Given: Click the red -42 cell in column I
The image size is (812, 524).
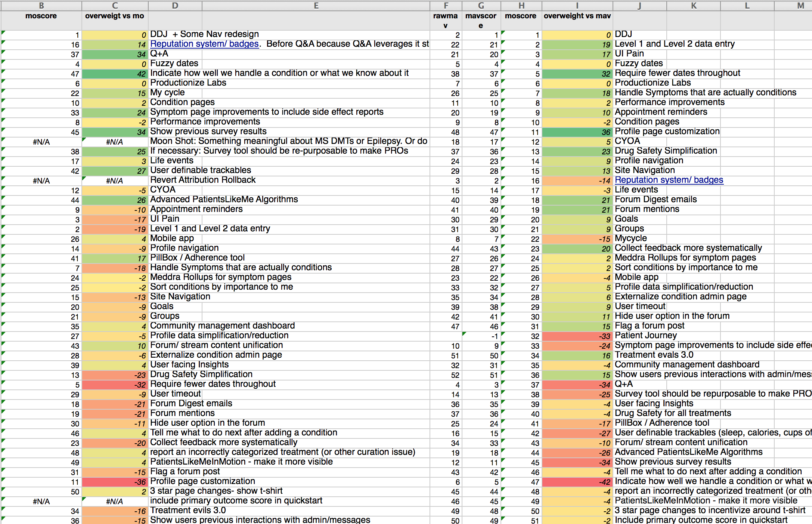Looking at the screenshot, I should click(577, 481).
